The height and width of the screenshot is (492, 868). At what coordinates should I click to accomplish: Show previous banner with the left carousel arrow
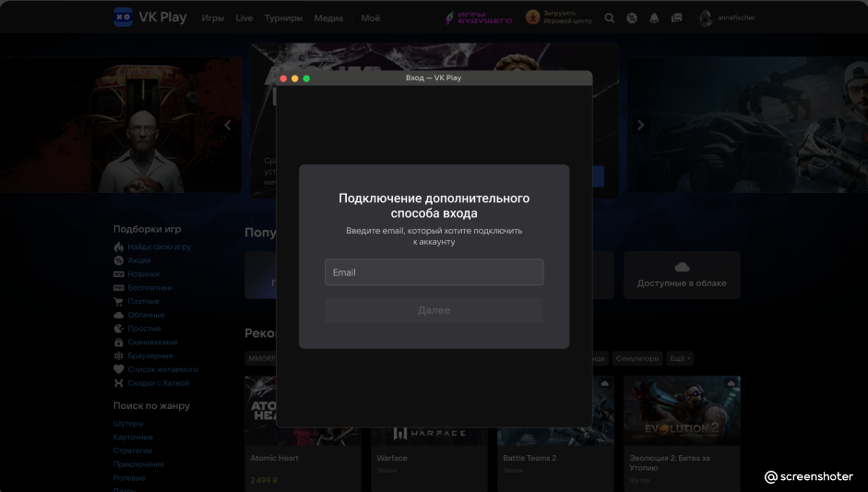(228, 126)
